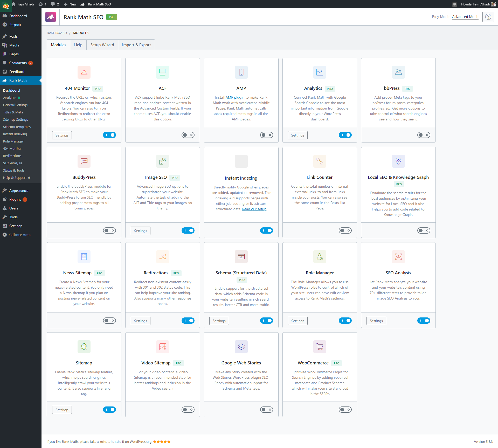Open Schema Templates submenu item
This screenshot has width=498, height=448.
(x=17, y=127)
